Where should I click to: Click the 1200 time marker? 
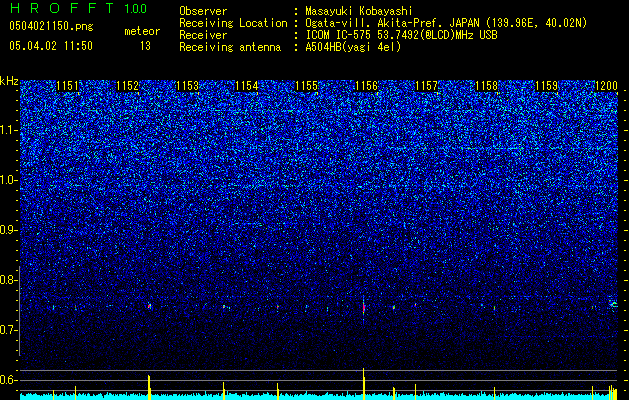606,86
